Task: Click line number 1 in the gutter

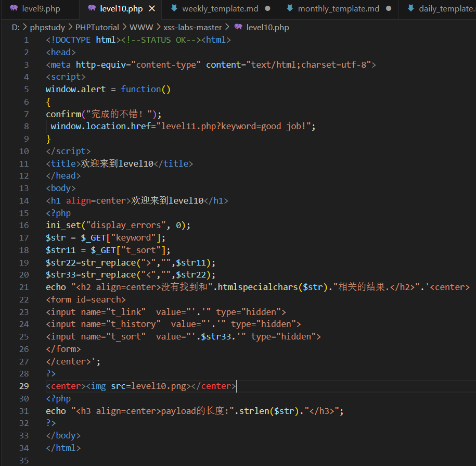Action: point(27,40)
